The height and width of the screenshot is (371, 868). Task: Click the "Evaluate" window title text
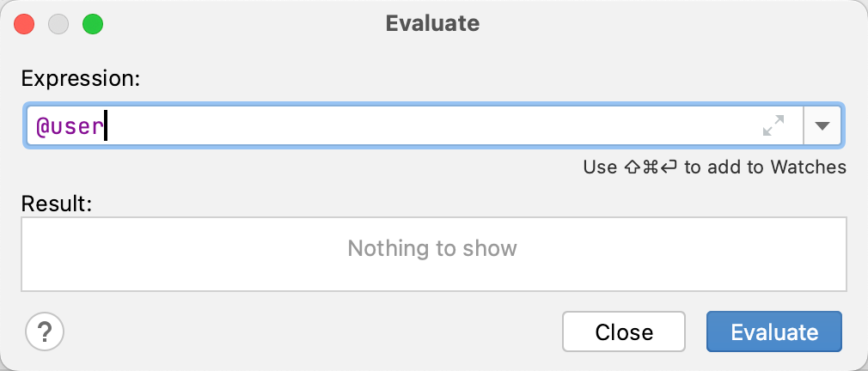(432, 23)
